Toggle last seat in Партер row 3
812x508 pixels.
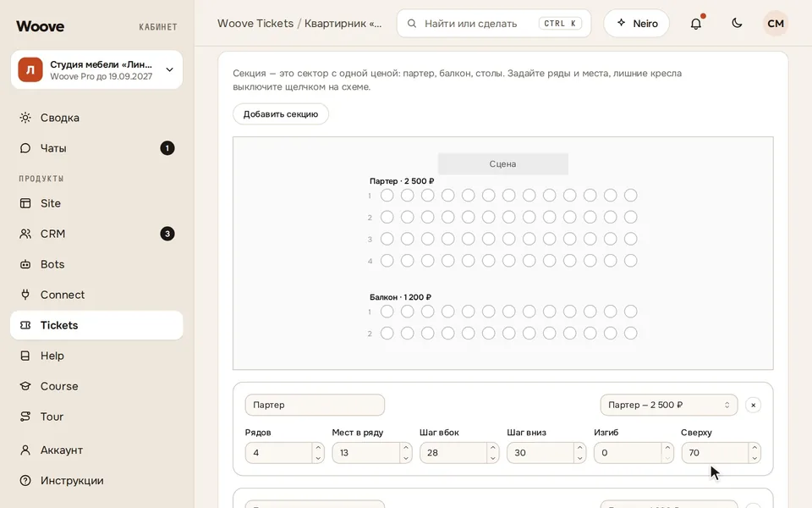tap(631, 239)
